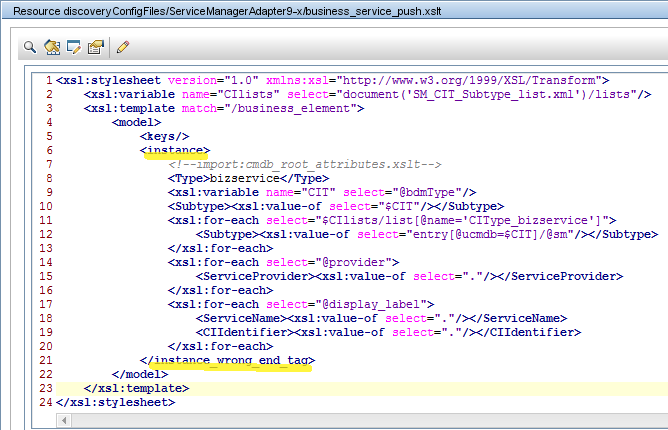Viewport: 668px width, 430px height.
Task: Click the <instance> tag on line 6
Action: tap(175, 150)
